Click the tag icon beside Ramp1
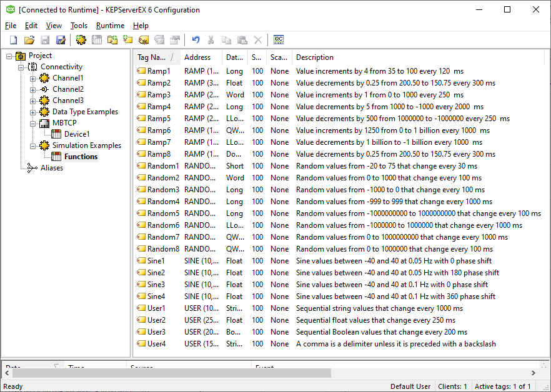The height and width of the screenshot is (392, 551). [x=141, y=71]
